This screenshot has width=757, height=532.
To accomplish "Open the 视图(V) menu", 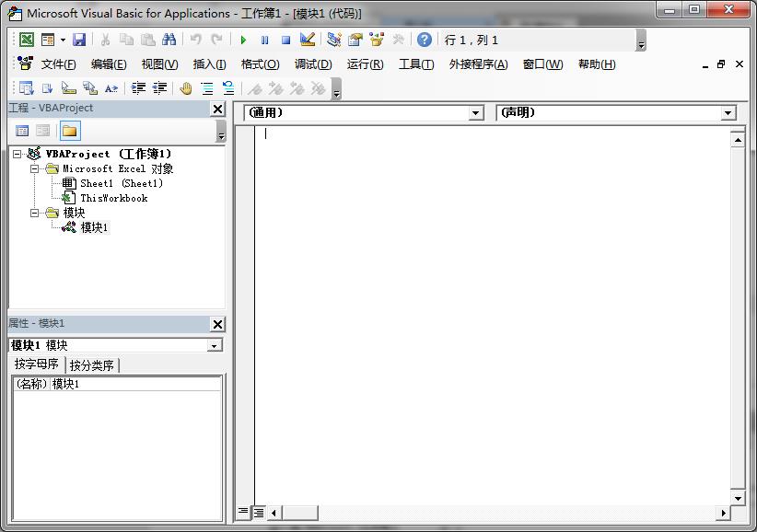I will tap(159, 64).
